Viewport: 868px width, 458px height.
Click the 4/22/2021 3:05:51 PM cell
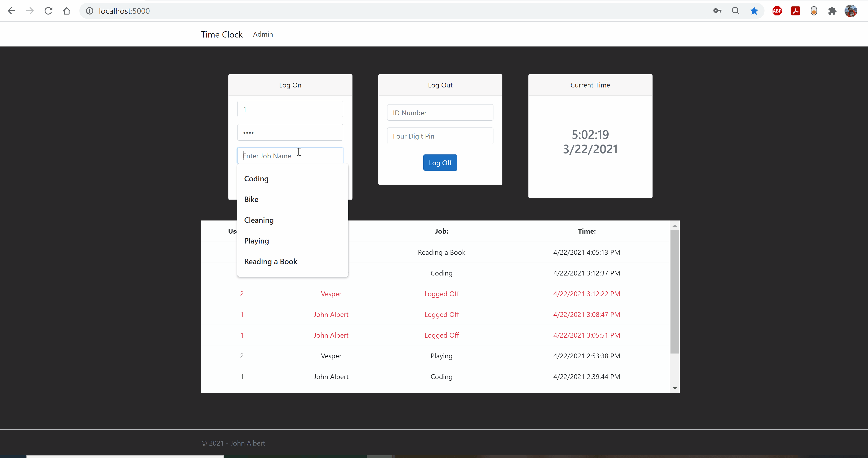click(587, 335)
